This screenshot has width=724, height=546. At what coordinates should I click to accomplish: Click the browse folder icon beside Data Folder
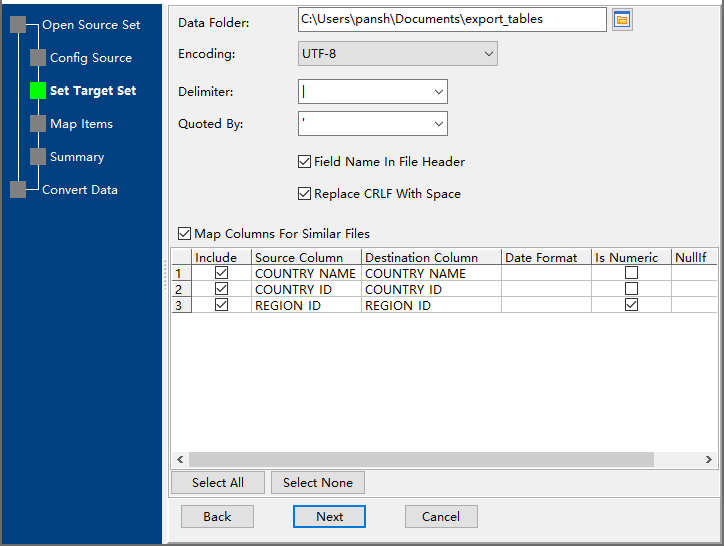[x=622, y=20]
